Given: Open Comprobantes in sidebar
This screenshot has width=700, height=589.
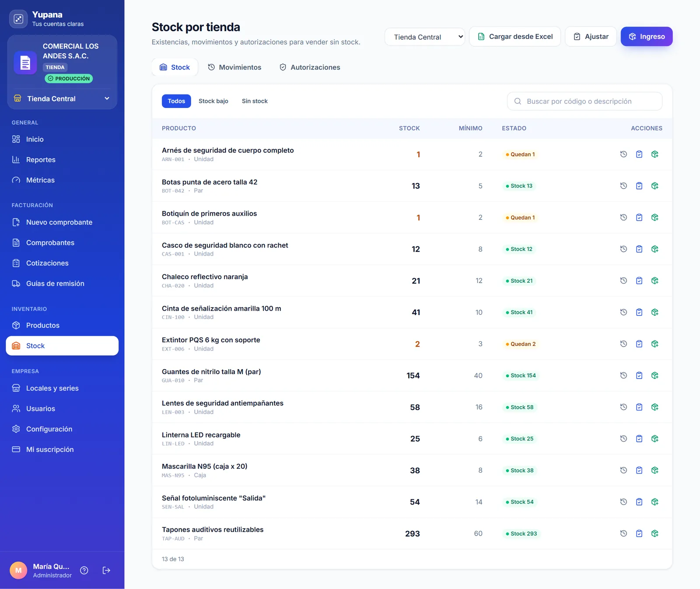Looking at the screenshot, I should coord(62,242).
